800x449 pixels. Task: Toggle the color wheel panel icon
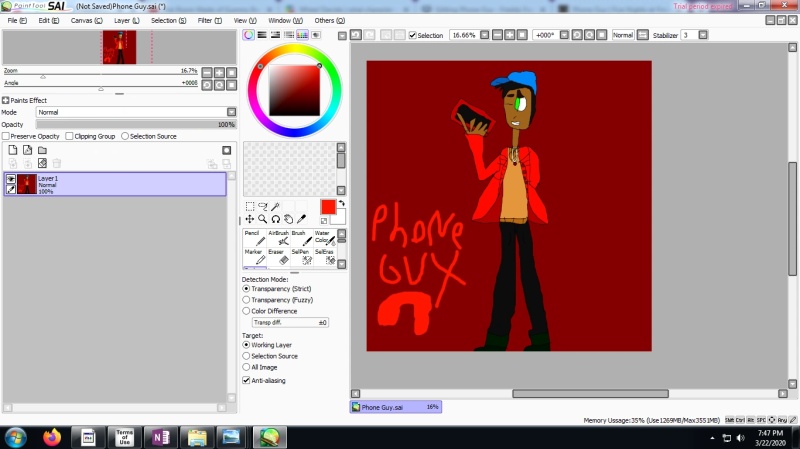(248, 35)
